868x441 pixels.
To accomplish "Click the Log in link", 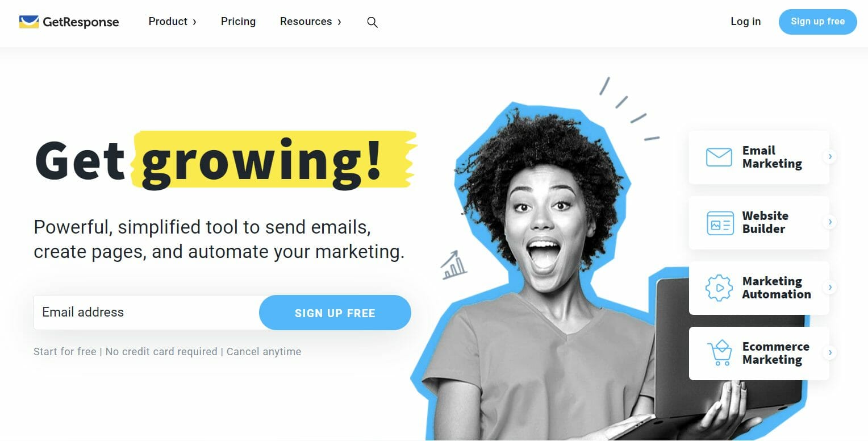I will point(745,22).
